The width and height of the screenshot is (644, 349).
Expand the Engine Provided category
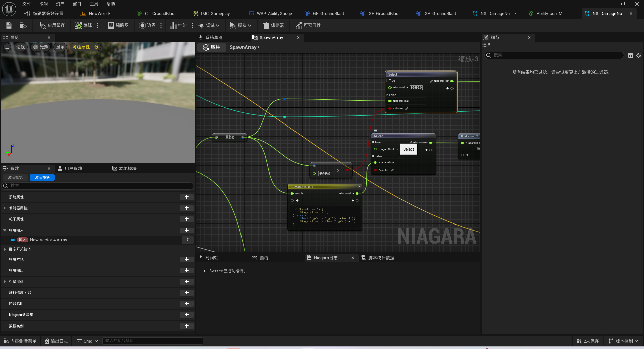[5, 282]
